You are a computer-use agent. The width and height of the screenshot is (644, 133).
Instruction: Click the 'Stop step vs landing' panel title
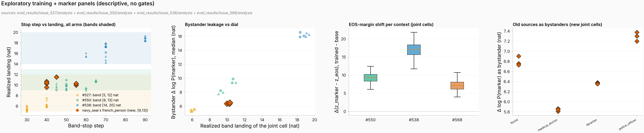[68, 25]
